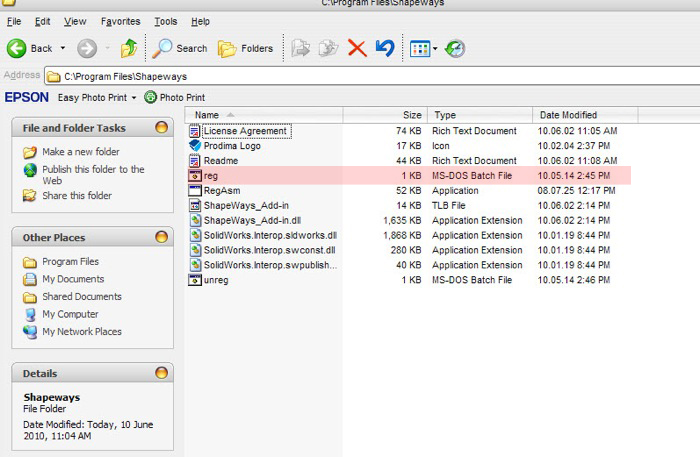Screen dimensions: 700x457
Task: Click the Up folder icon
Action: coord(129,48)
